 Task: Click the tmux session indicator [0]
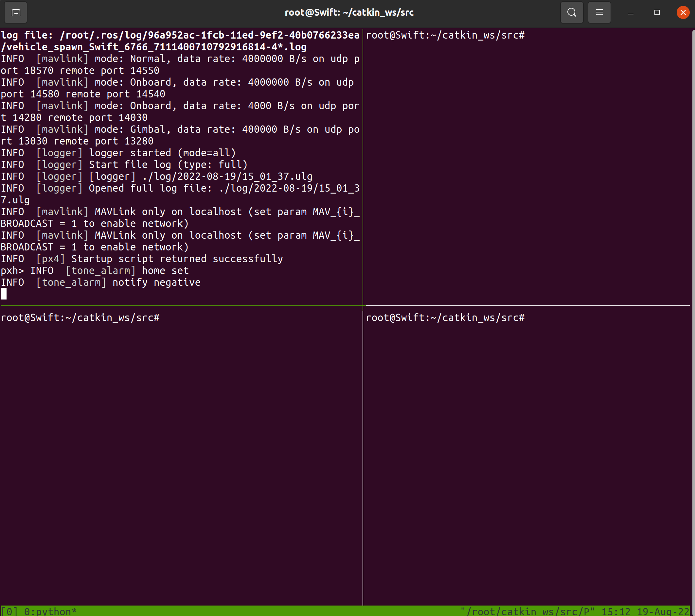pyautogui.click(x=9, y=611)
